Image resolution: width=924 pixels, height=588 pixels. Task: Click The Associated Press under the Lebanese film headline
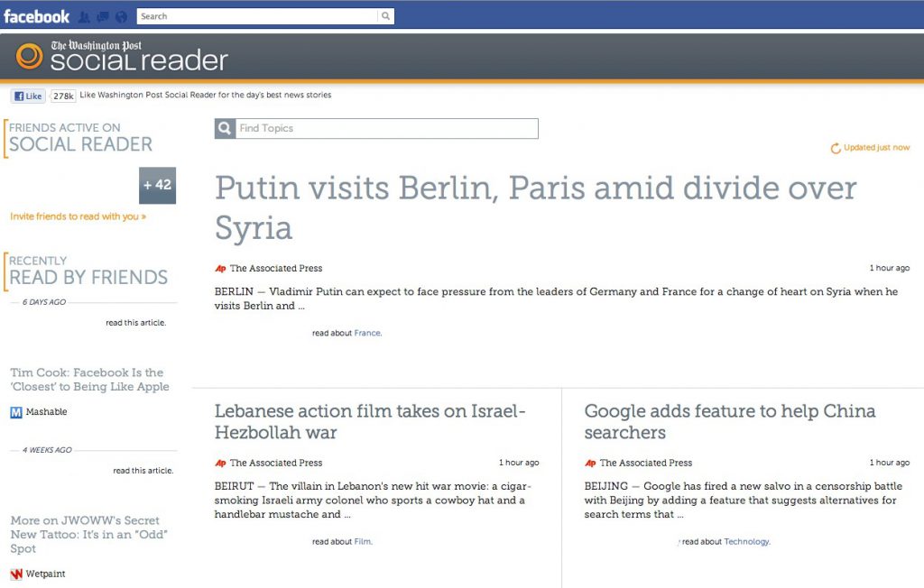pos(276,463)
